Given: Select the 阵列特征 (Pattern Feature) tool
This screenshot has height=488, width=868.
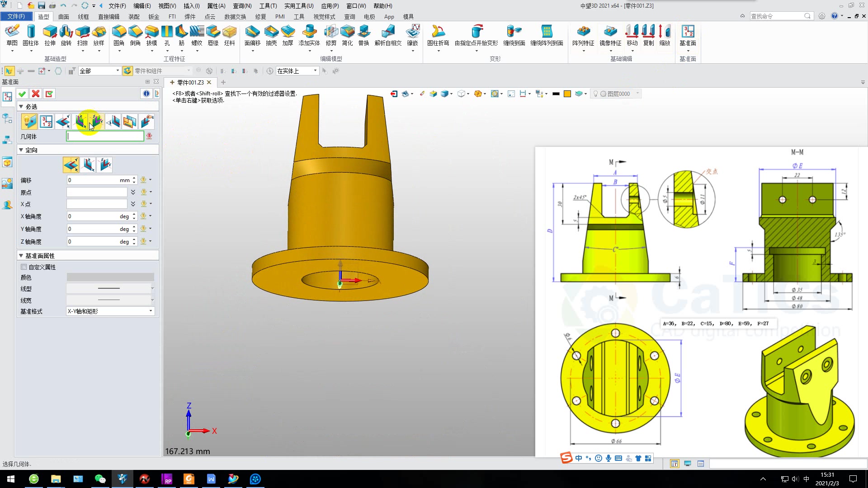Looking at the screenshot, I should (x=585, y=36).
